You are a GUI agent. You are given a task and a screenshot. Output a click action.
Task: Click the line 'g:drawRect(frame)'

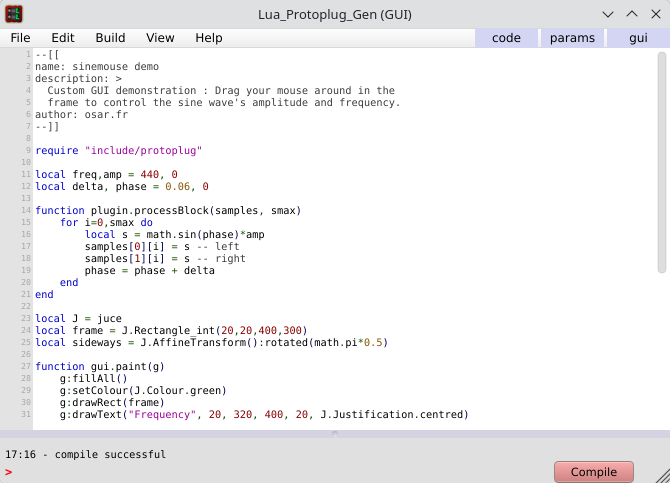pyautogui.click(x=112, y=402)
